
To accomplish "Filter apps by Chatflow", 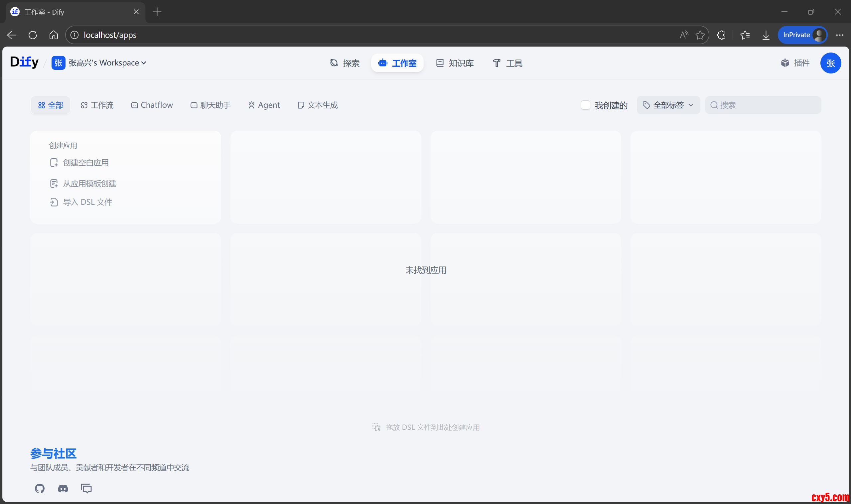I will 152,105.
